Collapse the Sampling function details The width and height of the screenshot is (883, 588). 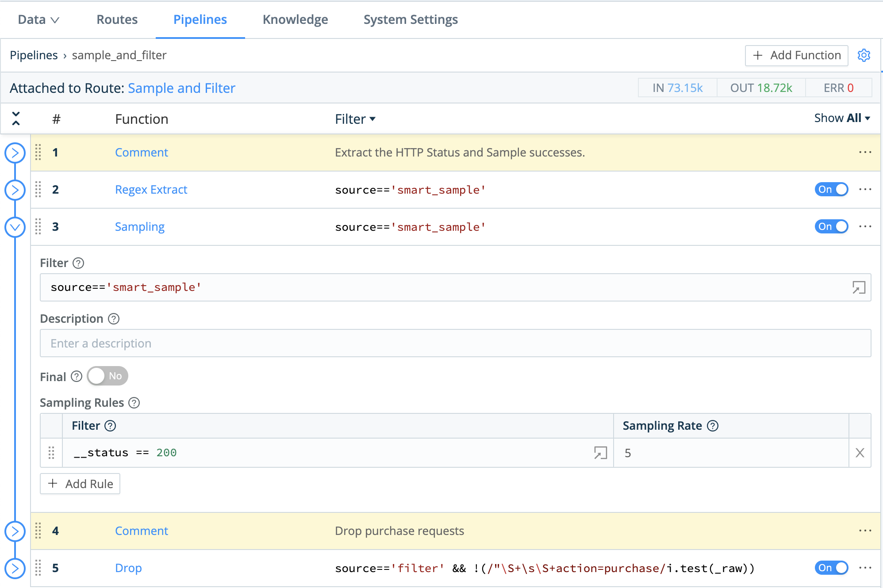coord(15,227)
